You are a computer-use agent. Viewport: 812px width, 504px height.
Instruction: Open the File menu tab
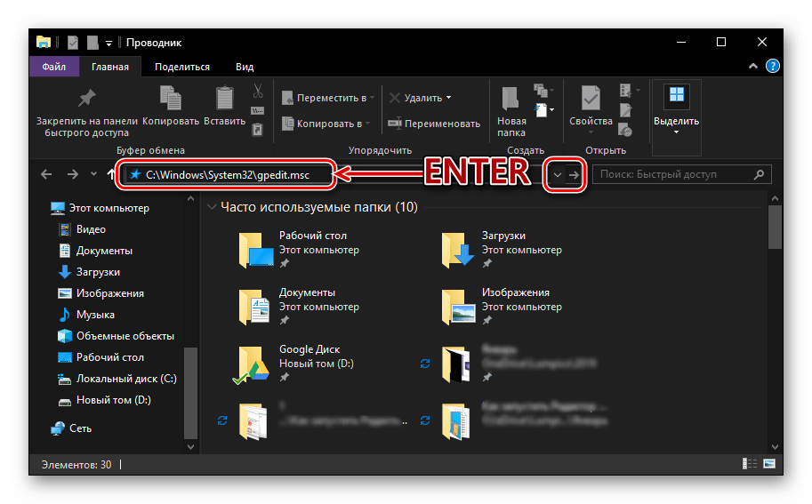click(x=53, y=67)
